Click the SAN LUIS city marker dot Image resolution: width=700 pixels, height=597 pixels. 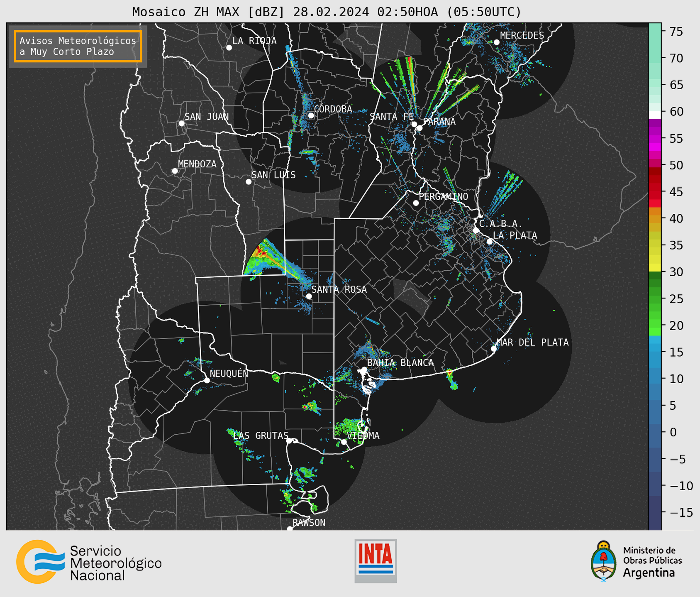(249, 182)
